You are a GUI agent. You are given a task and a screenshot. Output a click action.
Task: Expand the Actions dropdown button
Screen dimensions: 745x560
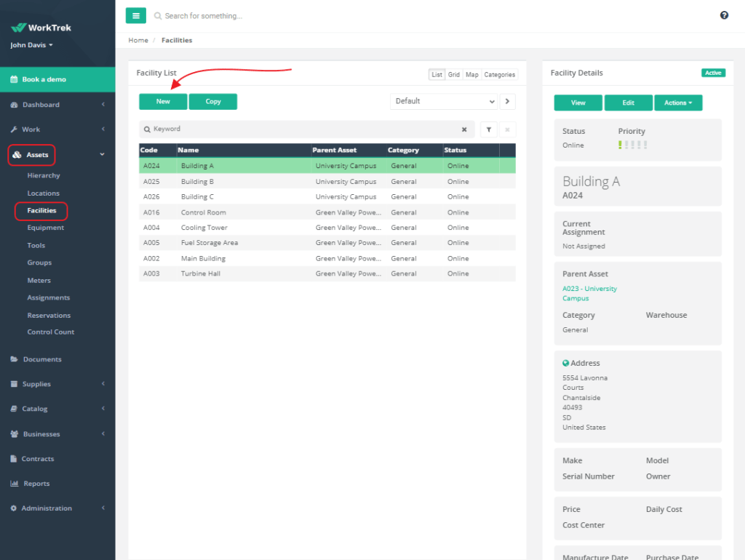[678, 103]
